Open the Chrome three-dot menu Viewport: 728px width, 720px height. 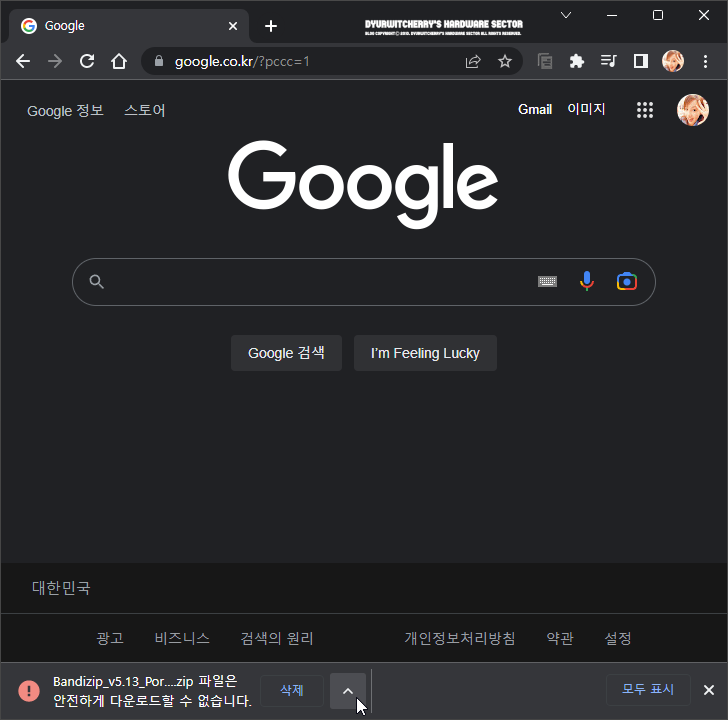click(705, 61)
